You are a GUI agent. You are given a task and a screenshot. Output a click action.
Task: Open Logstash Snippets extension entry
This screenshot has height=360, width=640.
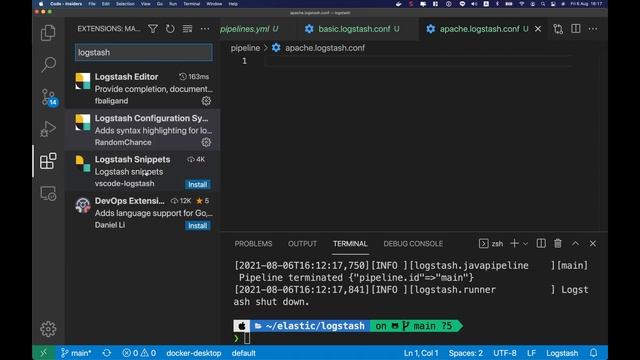tap(142, 171)
